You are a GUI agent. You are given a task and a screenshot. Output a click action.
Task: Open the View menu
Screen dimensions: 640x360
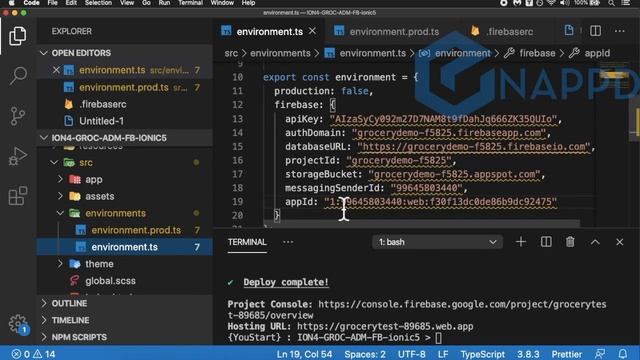click(x=127, y=3)
